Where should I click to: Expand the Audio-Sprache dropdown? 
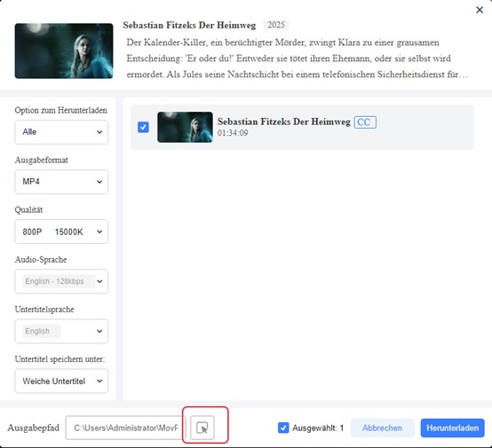pyautogui.click(x=61, y=281)
